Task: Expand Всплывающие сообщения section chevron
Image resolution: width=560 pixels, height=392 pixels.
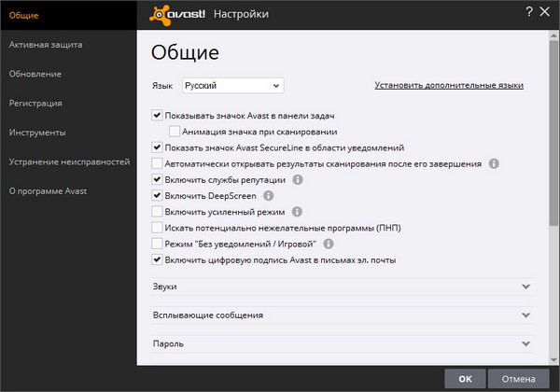Action: [525, 315]
